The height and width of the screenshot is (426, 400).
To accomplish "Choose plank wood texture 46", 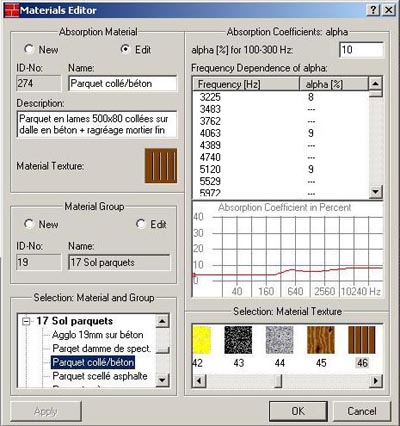I will [362, 340].
